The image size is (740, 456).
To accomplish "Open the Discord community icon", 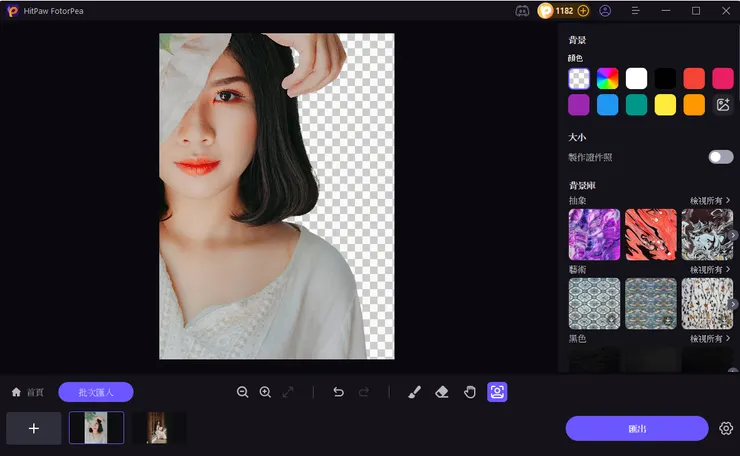I will (522, 11).
